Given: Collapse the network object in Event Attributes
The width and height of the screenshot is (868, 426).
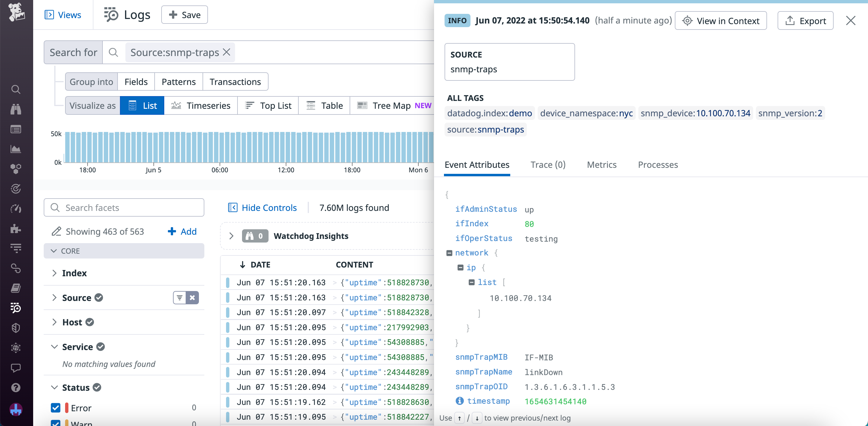Looking at the screenshot, I should tap(449, 253).
